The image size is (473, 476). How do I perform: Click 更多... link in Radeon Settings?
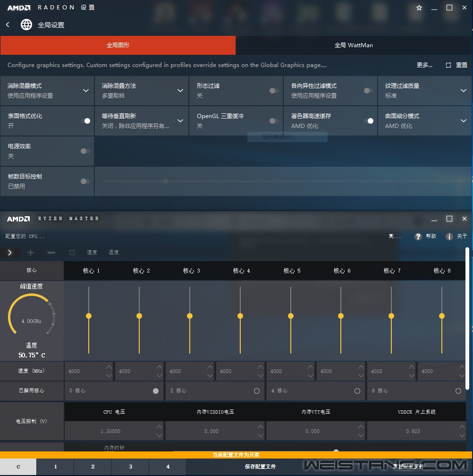point(424,65)
